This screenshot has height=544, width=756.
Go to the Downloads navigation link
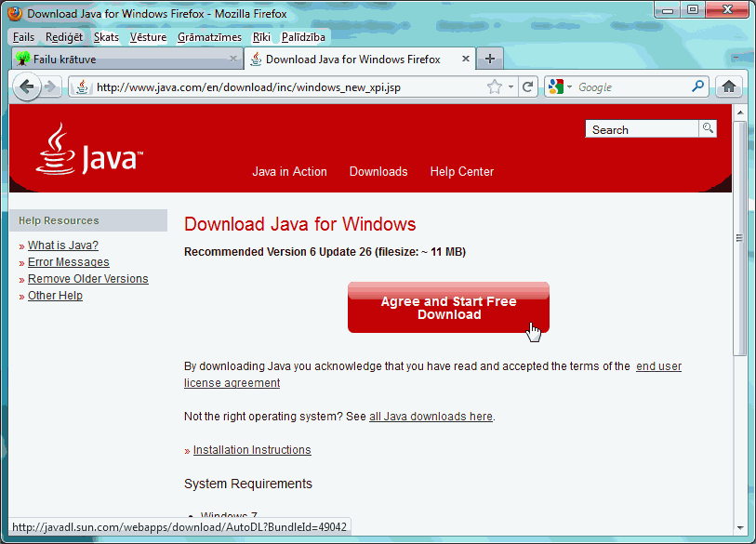coord(378,172)
